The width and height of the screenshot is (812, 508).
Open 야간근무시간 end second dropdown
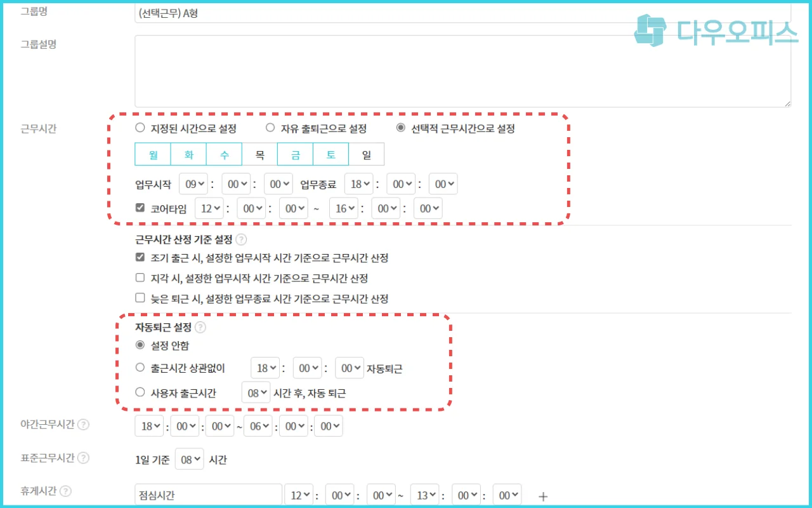click(329, 426)
